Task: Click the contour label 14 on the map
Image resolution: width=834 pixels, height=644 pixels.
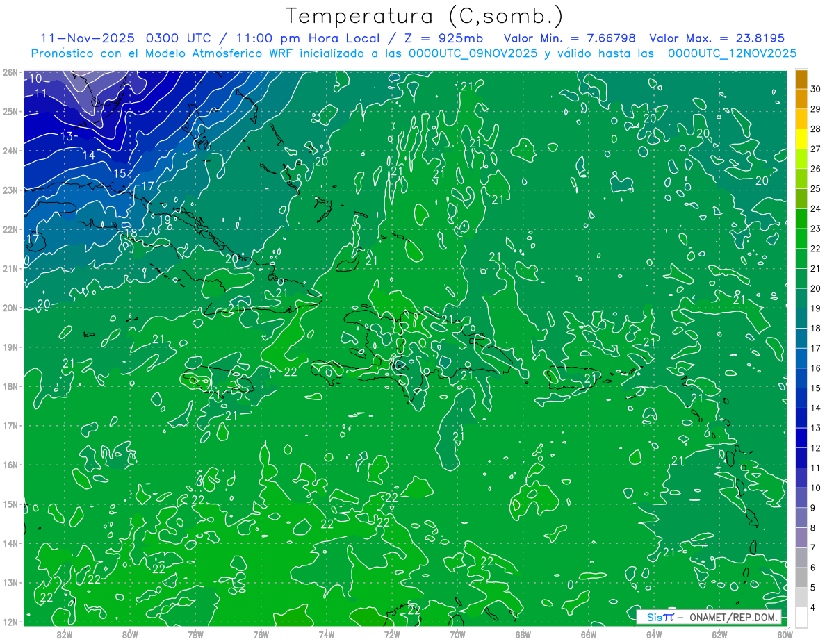Action: (x=89, y=156)
